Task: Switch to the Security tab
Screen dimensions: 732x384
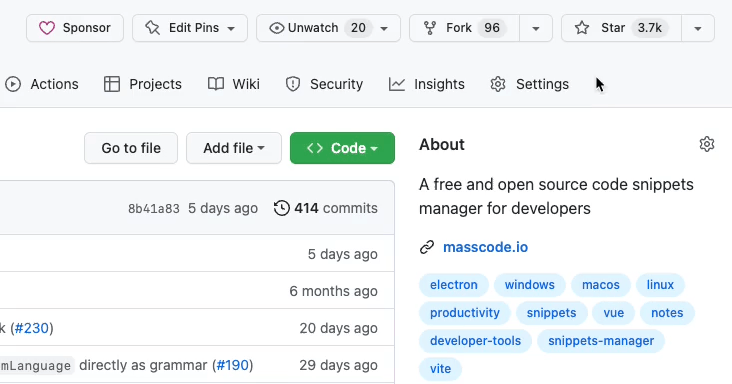Action: [x=324, y=84]
